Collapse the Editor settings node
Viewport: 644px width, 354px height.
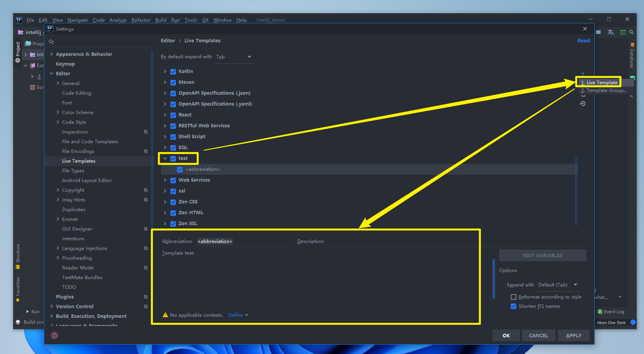coord(52,73)
